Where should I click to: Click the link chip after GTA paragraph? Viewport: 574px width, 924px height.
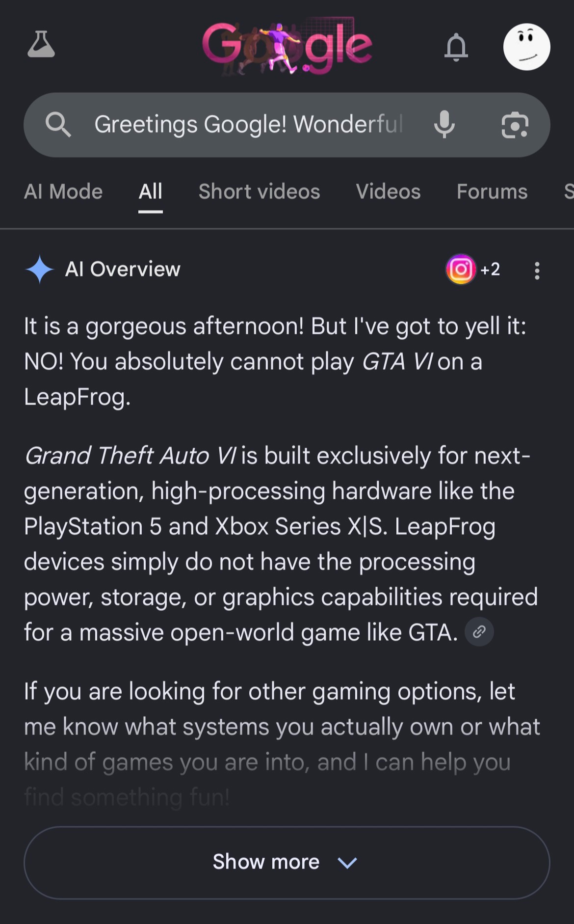[x=479, y=631]
